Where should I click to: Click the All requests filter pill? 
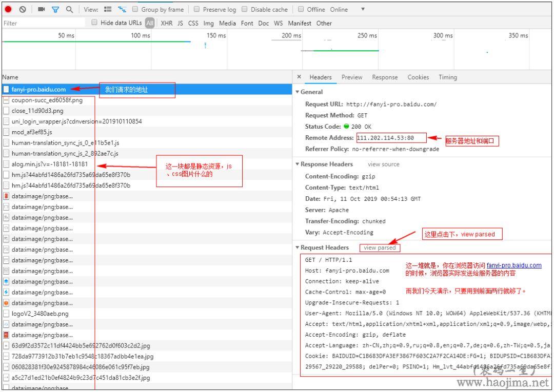[150, 23]
